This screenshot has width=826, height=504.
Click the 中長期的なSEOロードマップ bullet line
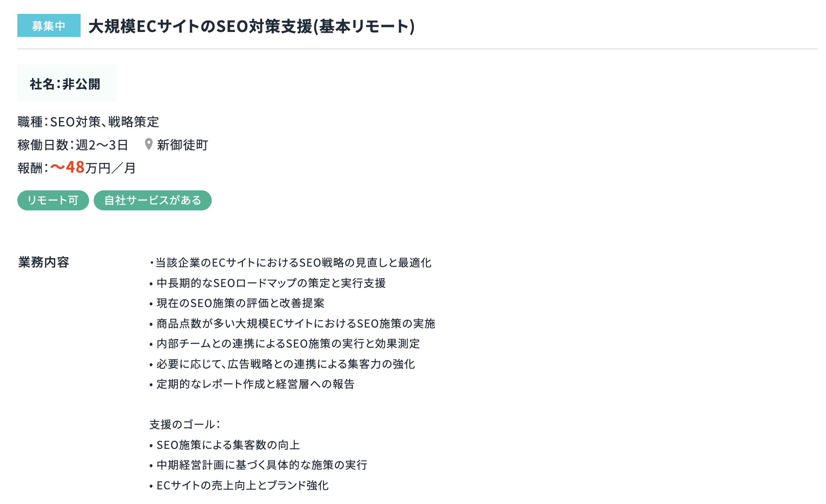(268, 283)
